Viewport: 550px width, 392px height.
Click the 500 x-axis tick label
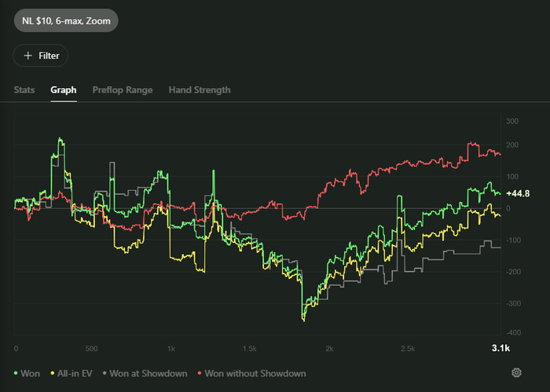click(x=93, y=347)
